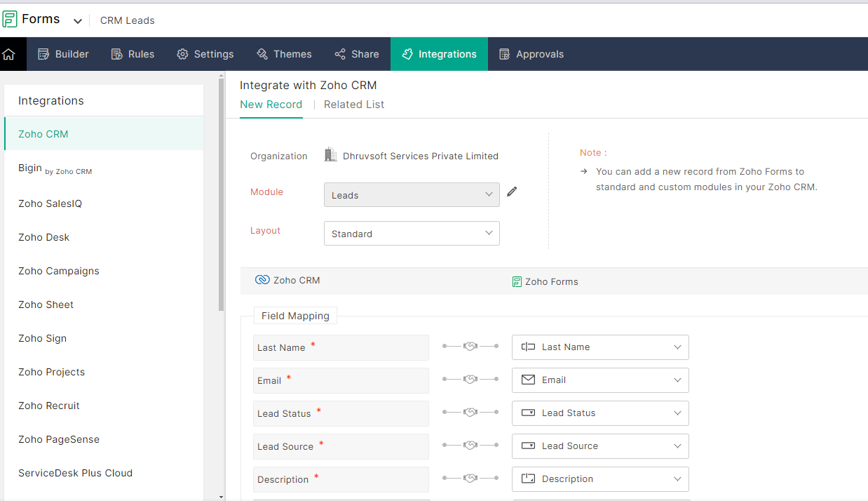Click the Integrate with Zoho CRM heading
The image size is (868, 501).
(308, 86)
